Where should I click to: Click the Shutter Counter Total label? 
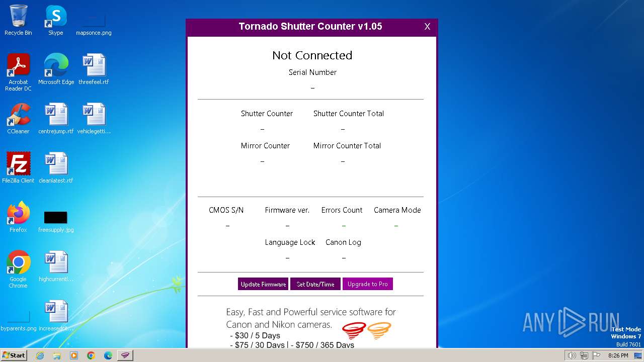tap(349, 114)
